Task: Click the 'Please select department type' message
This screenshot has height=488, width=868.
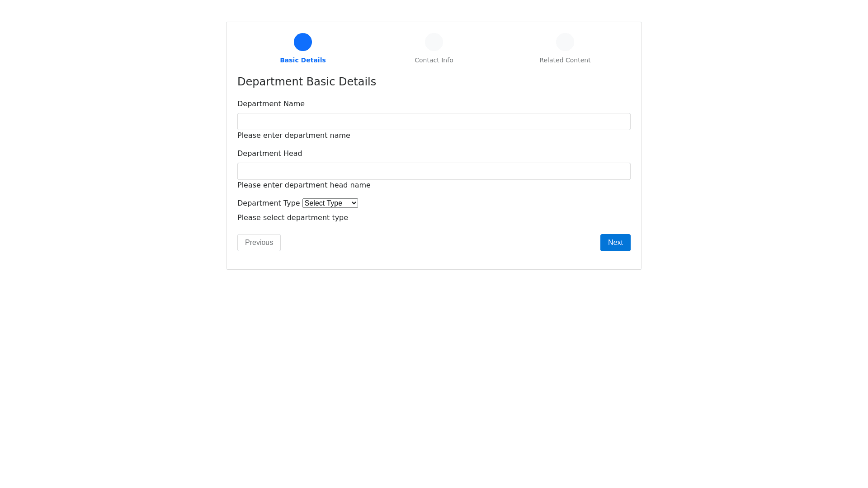Action: pos(292,218)
